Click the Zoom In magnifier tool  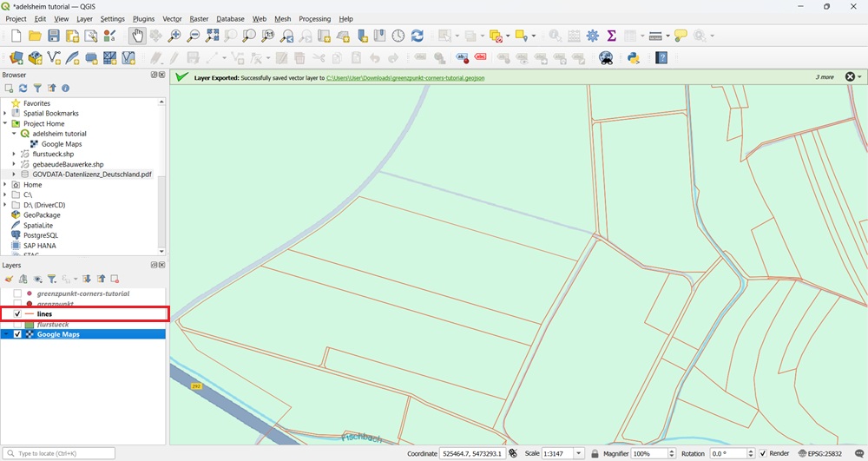click(x=174, y=36)
